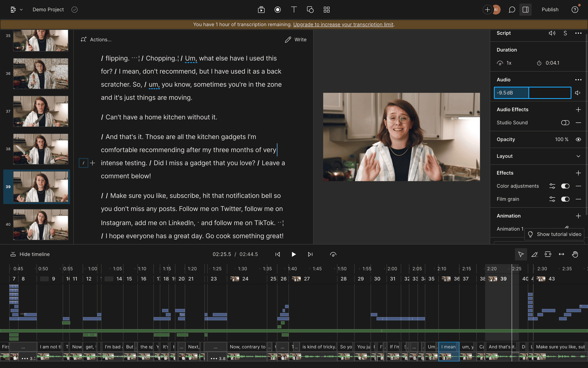Mute the Script audio with the speaker icon

click(x=552, y=33)
